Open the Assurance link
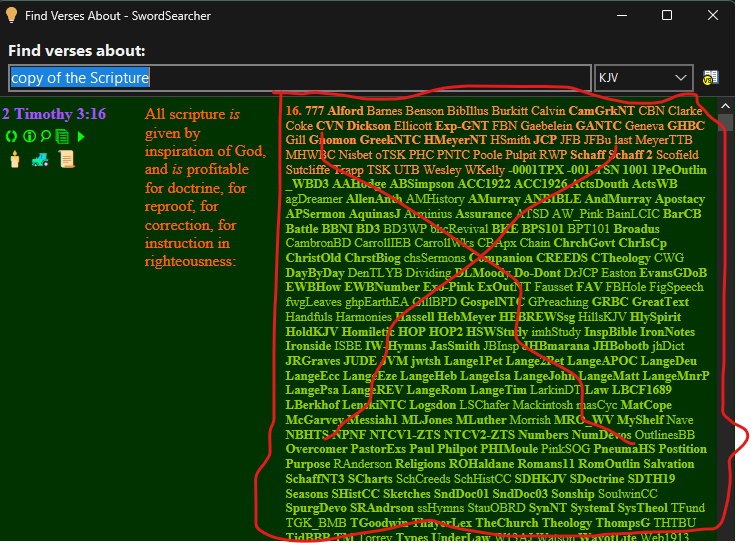The width and height of the screenshot is (751, 543). coord(484,214)
